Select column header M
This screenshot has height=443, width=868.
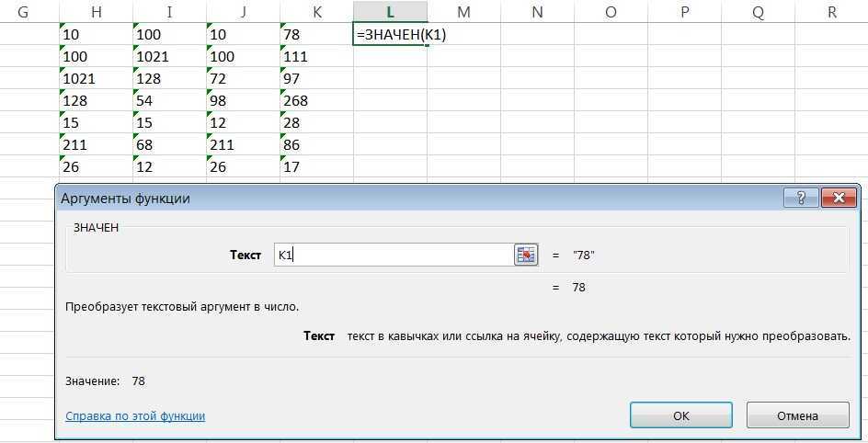coord(464,12)
